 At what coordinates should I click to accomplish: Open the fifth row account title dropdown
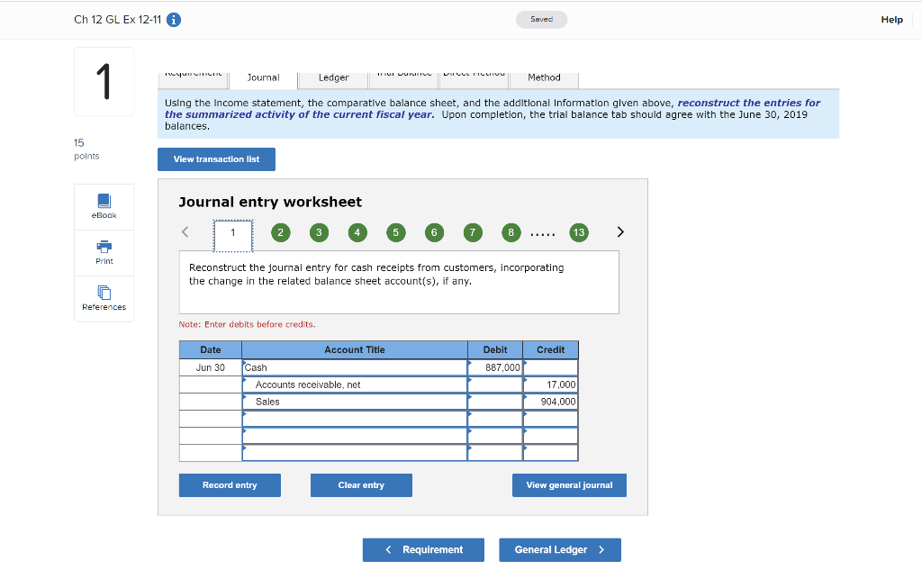click(355, 436)
